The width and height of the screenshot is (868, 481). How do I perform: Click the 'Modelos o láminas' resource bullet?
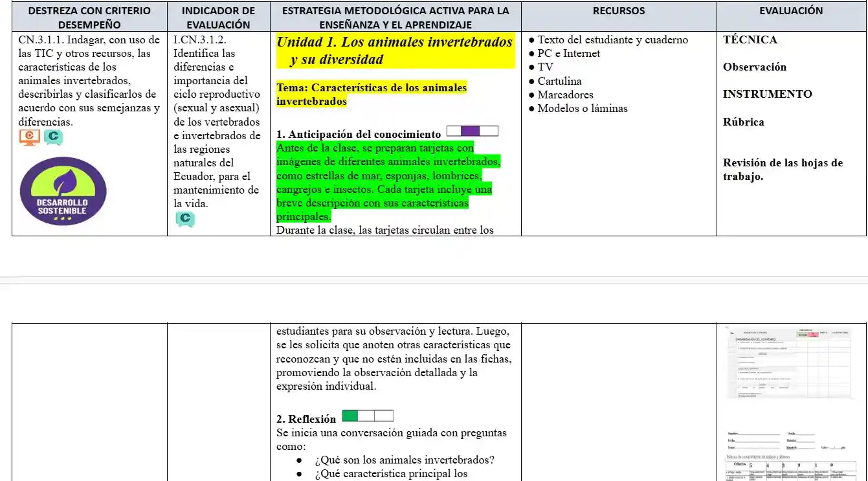[582, 109]
